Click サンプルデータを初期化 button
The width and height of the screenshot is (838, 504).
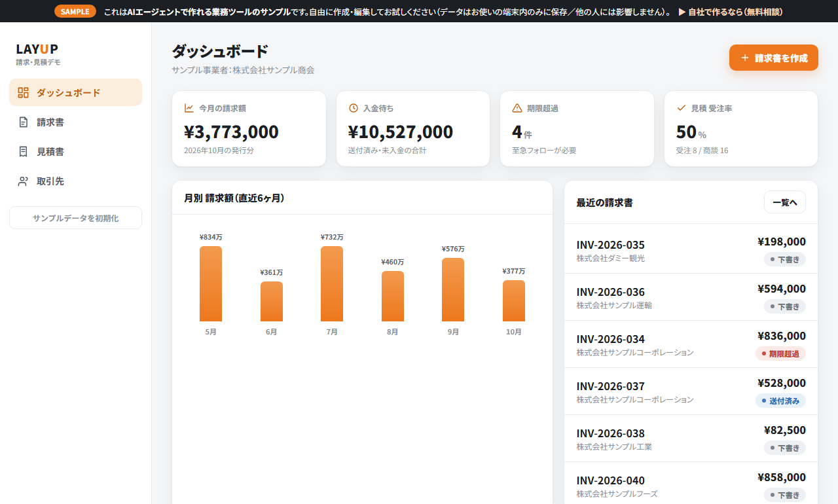75,218
